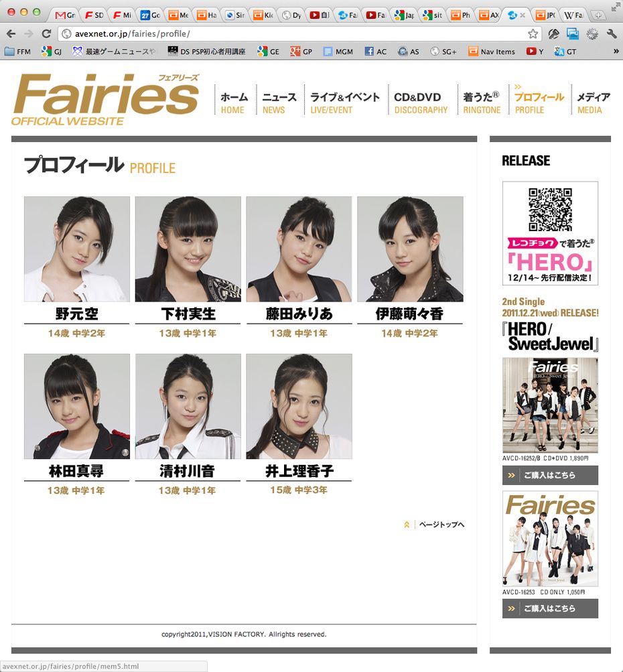Reload the page with refresh icon
Screen dimensions: 623x672
coord(46,34)
